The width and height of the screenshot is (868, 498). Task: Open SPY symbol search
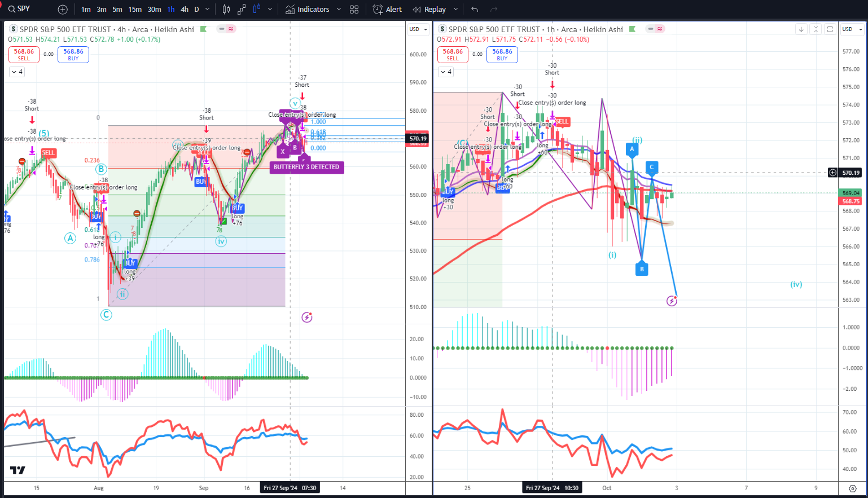(x=19, y=9)
